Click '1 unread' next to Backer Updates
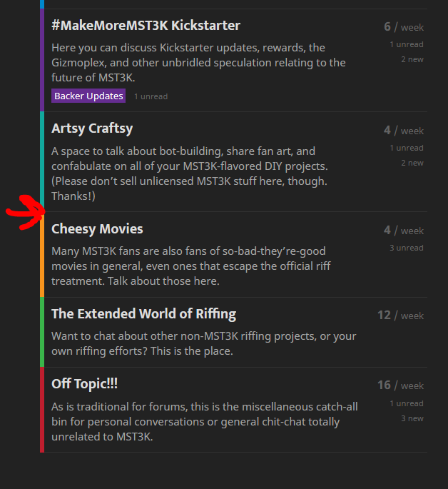Screen dimensions: 448x489 [151, 96]
